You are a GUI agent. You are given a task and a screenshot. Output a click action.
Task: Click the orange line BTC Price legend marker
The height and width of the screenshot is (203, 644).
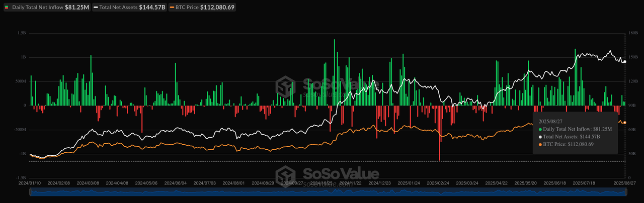(172, 7)
